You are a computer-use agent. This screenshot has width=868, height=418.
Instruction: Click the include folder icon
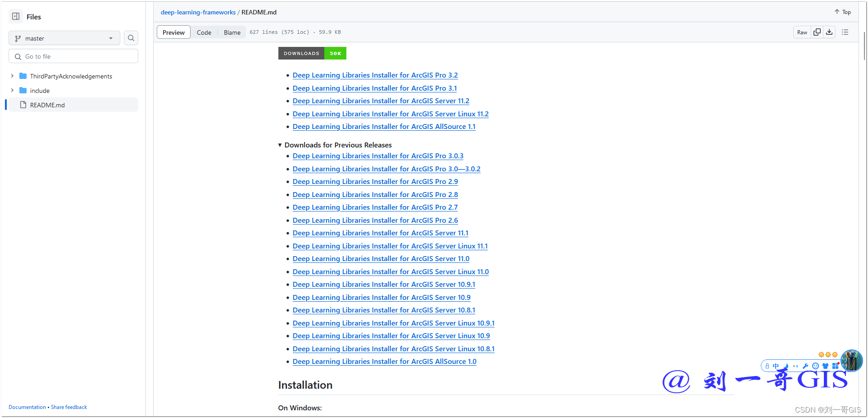click(x=23, y=90)
